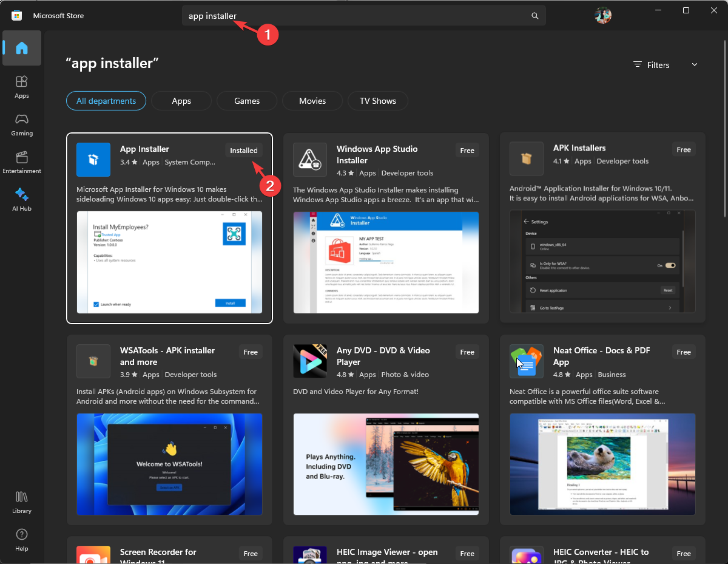Expand the Filters dropdown chevron

pyautogui.click(x=694, y=64)
